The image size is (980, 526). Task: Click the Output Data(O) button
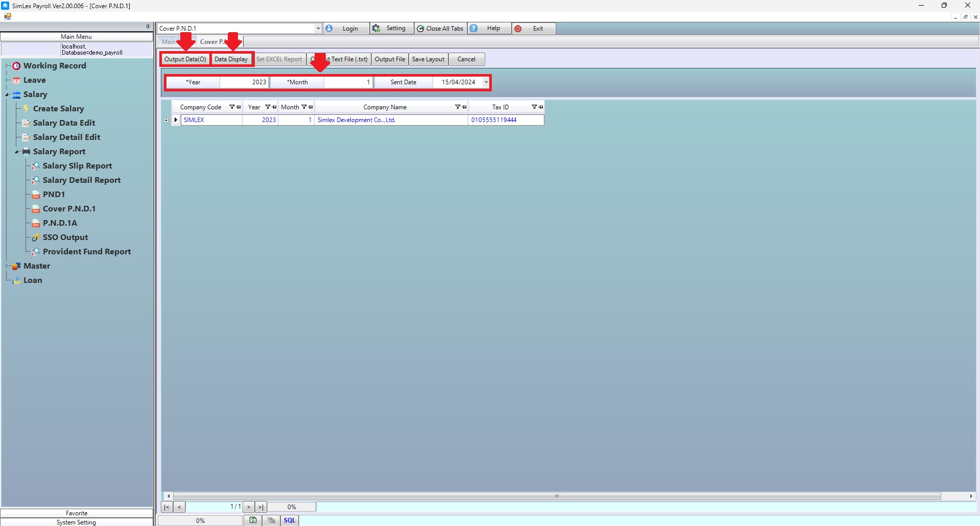(x=185, y=59)
